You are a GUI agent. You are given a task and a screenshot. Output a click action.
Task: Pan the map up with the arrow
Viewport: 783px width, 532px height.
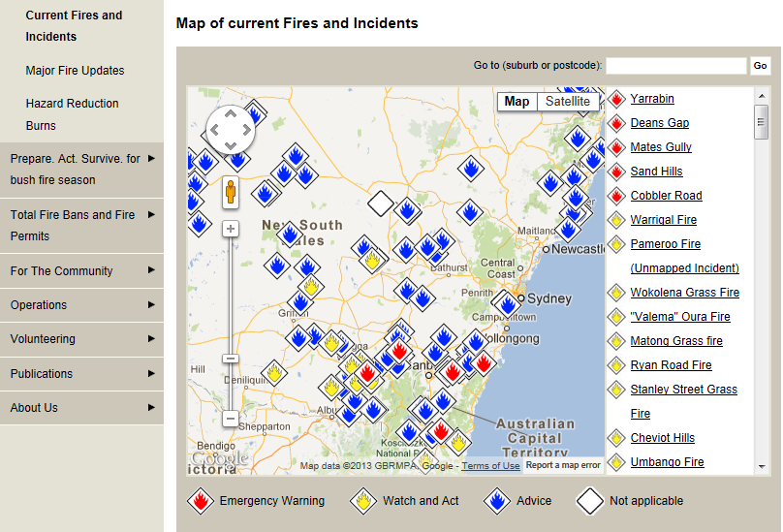[x=231, y=114]
